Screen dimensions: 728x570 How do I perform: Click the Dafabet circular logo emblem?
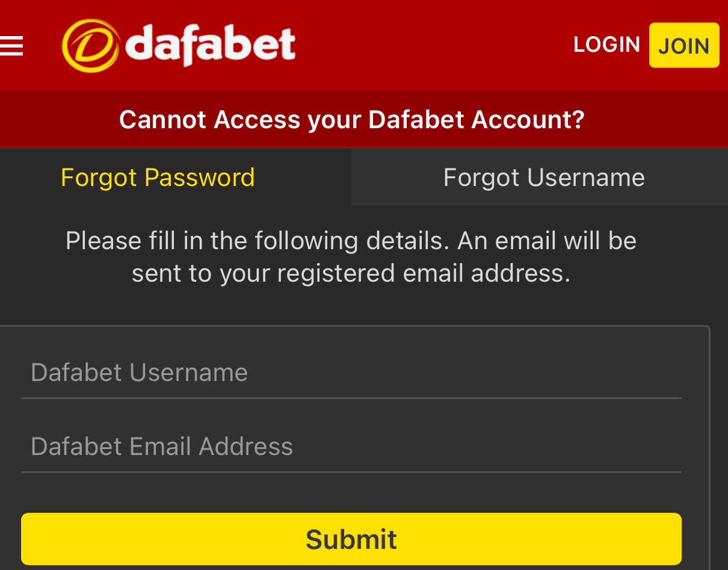(90, 46)
